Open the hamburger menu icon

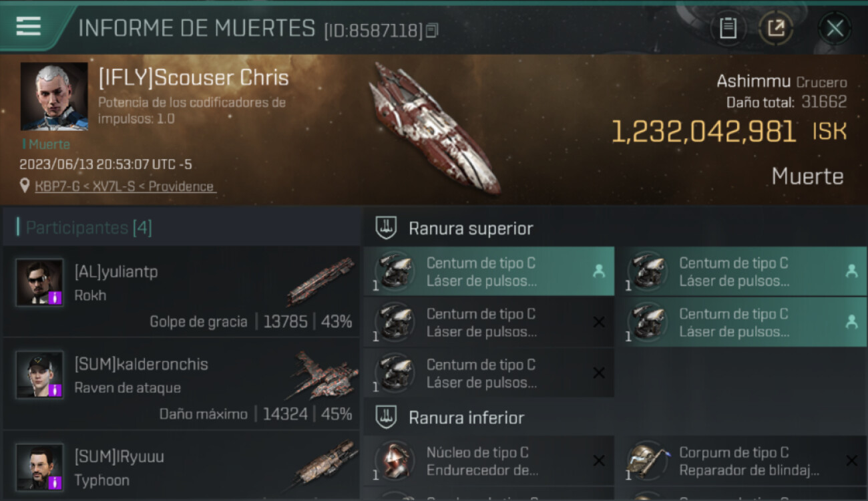[x=28, y=27]
